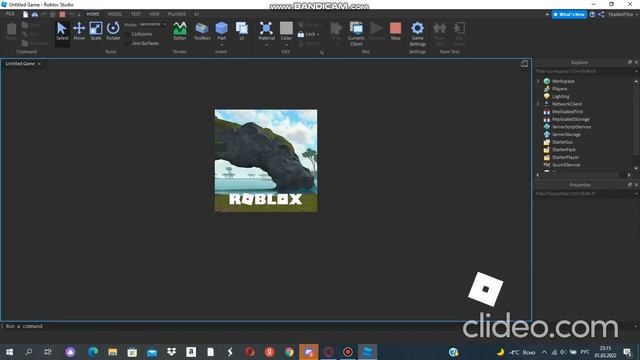
Task: Click the Lock tool icon
Action: coord(301,34)
